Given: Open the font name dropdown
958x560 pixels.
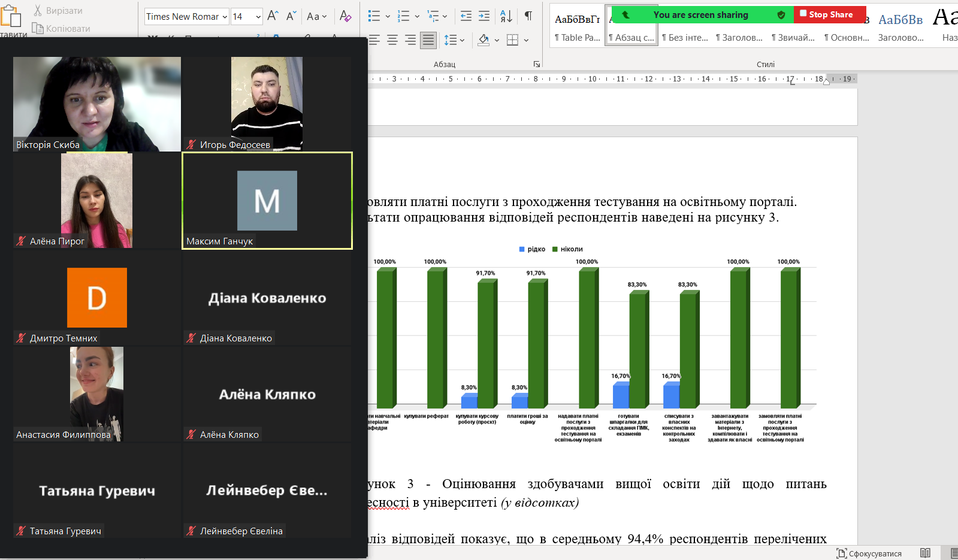Looking at the screenshot, I should pos(225,17).
